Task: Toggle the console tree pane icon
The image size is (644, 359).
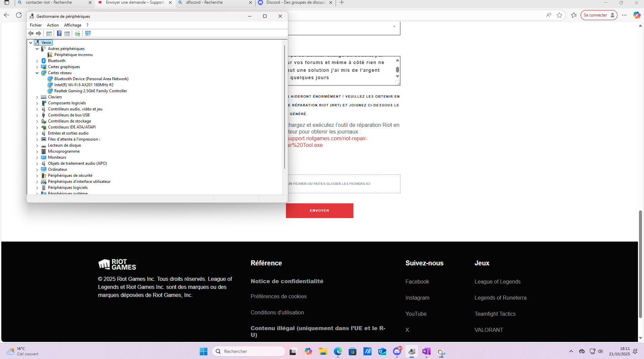Action: 49,34
